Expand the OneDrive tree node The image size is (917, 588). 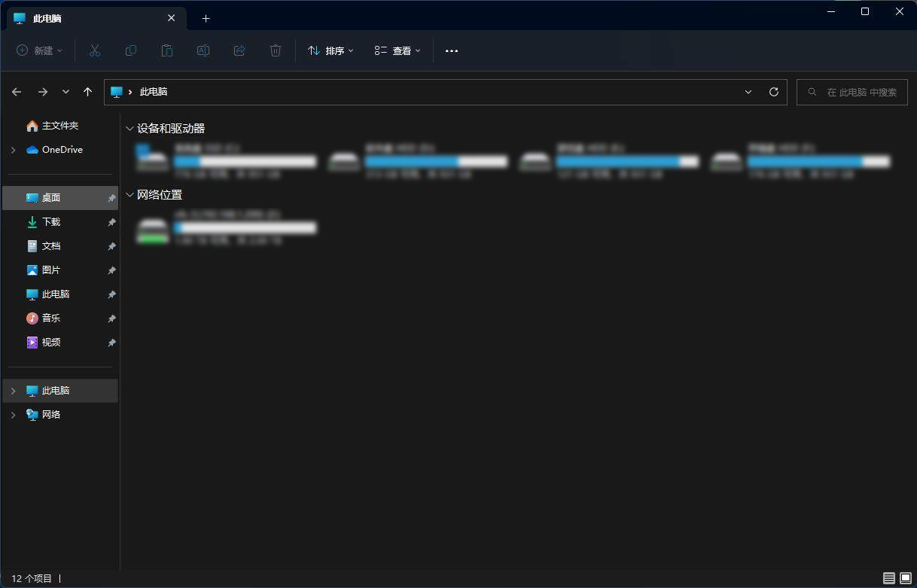tap(13, 150)
